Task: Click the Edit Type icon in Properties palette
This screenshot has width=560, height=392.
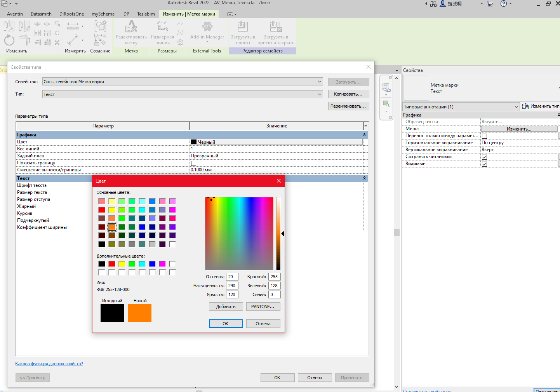Action: pyautogui.click(x=525, y=106)
